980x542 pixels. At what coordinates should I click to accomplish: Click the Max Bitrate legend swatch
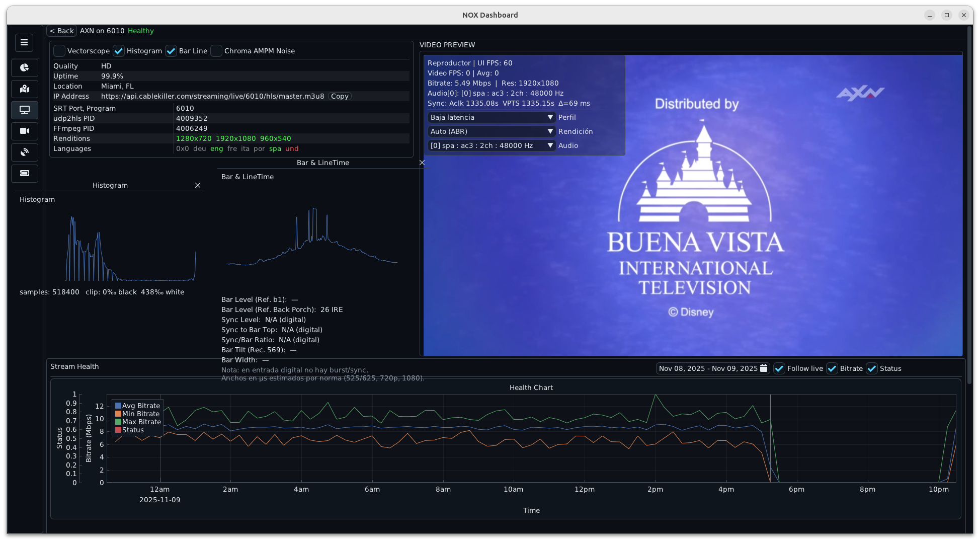118,422
